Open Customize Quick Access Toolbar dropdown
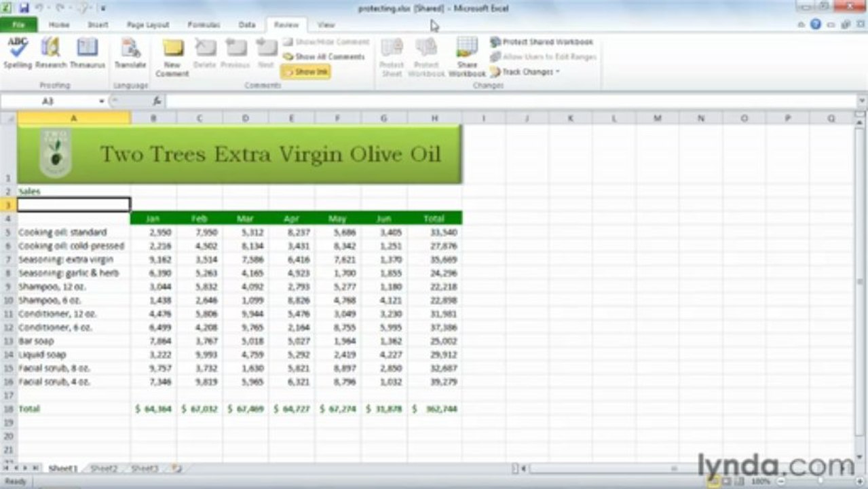The height and width of the screenshot is (489, 868). click(x=103, y=8)
